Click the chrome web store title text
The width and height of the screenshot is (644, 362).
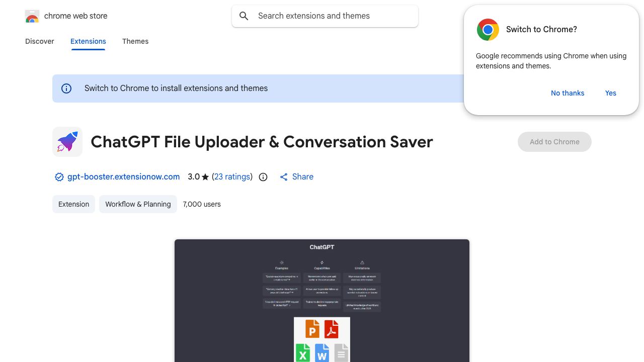point(76,16)
